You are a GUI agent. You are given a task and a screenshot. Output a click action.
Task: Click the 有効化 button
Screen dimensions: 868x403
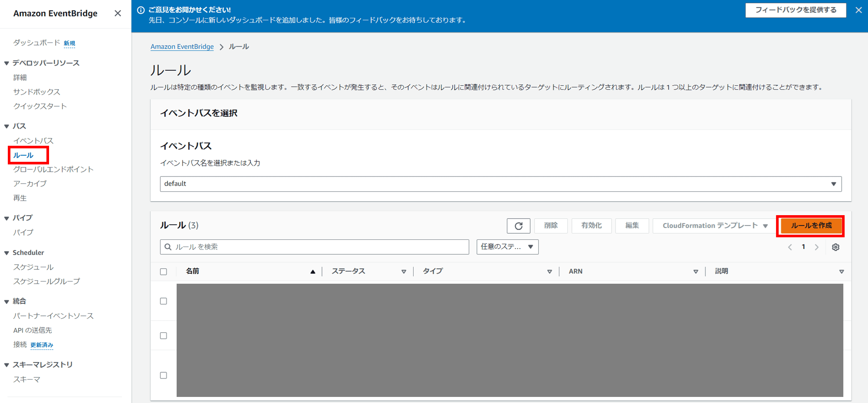(592, 226)
